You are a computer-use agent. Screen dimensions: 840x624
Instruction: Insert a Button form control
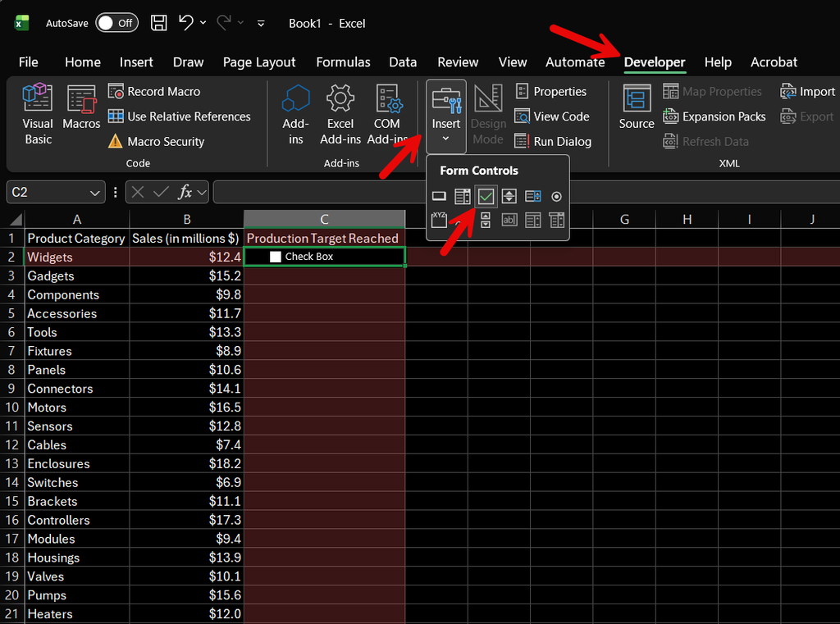coord(439,197)
